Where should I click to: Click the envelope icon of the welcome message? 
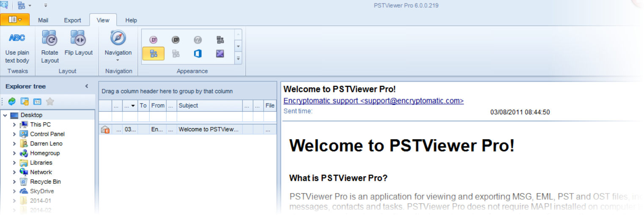point(105,130)
